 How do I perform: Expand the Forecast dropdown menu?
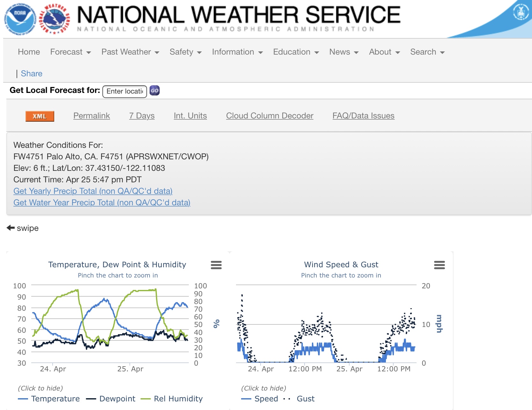tap(70, 52)
